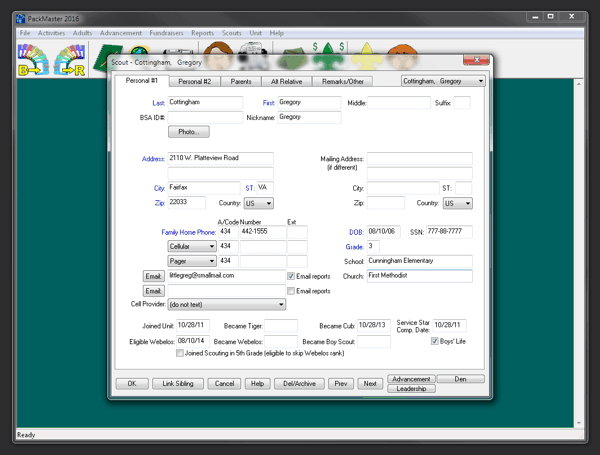Image resolution: width=600 pixels, height=455 pixels.
Task: Open the Help menu in menu bar
Action: 277,33
